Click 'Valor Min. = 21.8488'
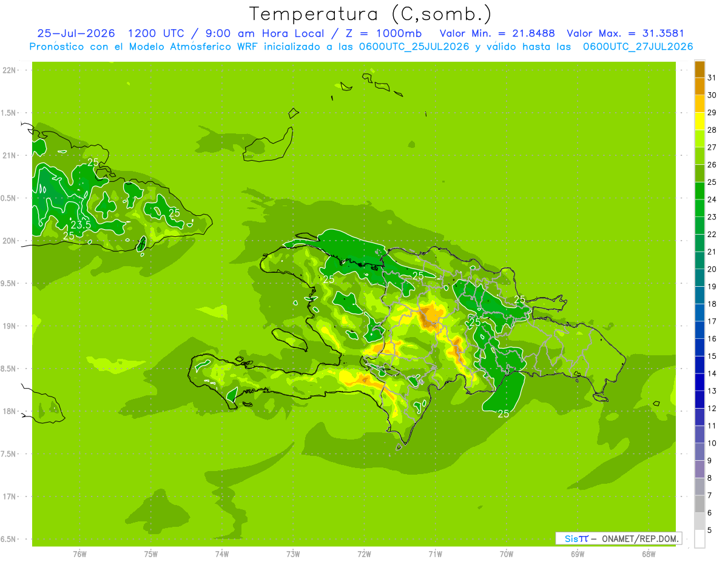Screen dimensions: 728x562 coord(497,34)
